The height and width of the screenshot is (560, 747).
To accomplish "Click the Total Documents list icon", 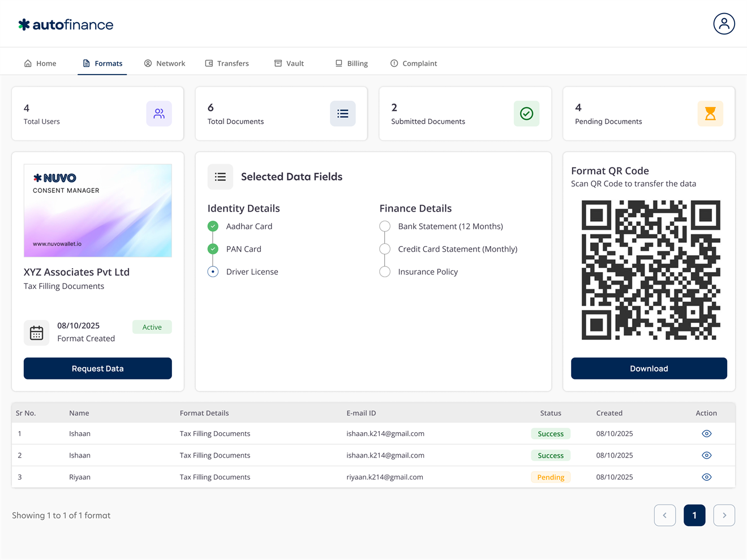I will coord(343,114).
